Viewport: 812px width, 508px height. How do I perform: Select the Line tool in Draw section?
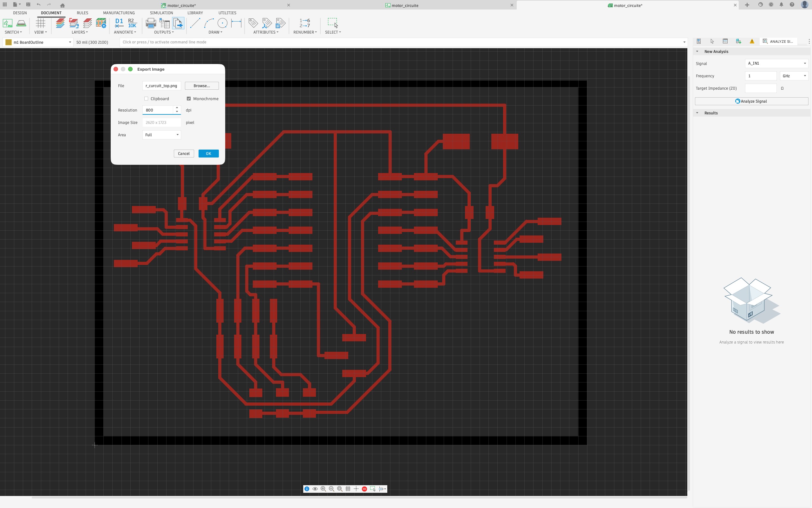point(195,23)
